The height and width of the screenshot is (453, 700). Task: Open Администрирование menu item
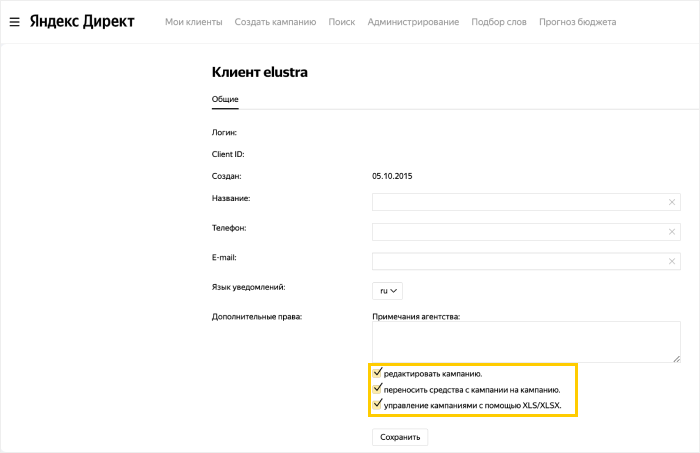coord(413,22)
